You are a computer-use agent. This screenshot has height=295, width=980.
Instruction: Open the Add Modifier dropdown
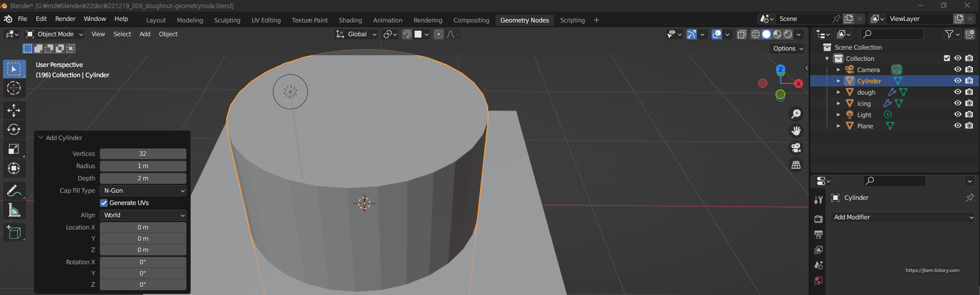pyautogui.click(x=903, y=217)
